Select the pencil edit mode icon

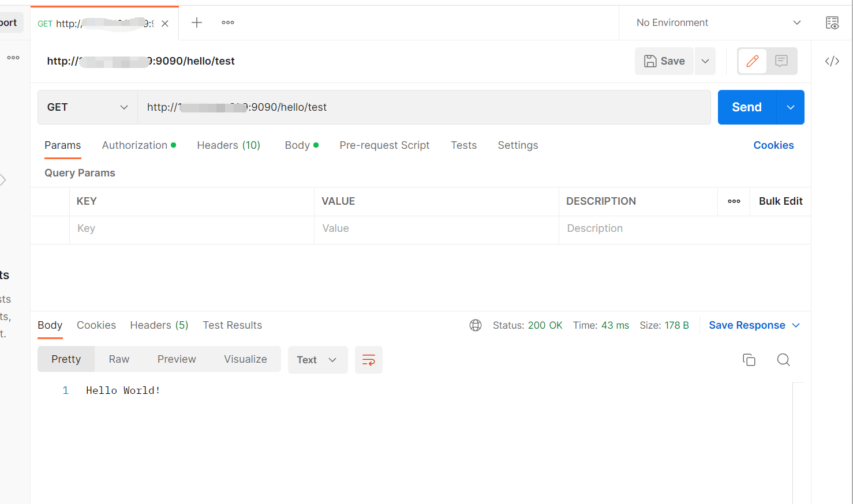click(753, 61)
